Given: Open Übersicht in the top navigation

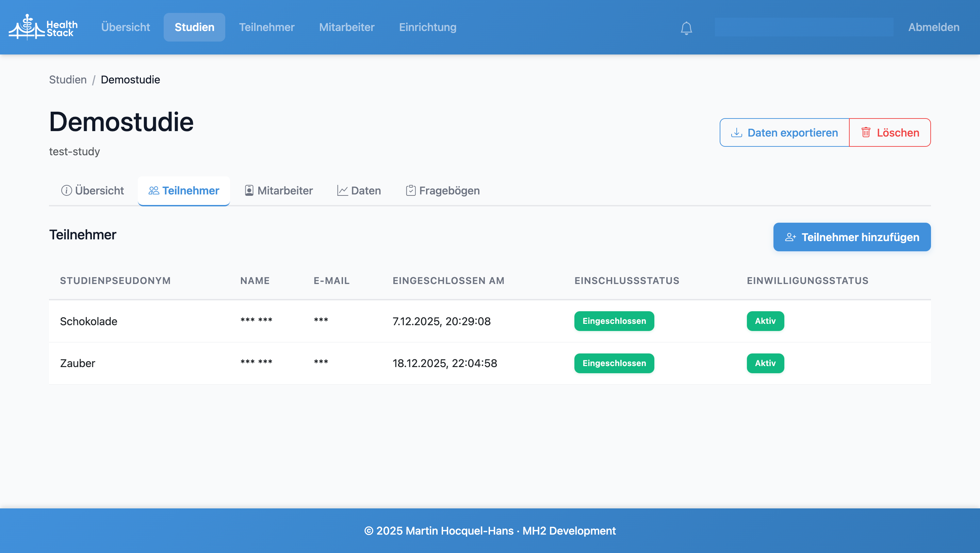Looking at the screenshot, I should [126, 27].
